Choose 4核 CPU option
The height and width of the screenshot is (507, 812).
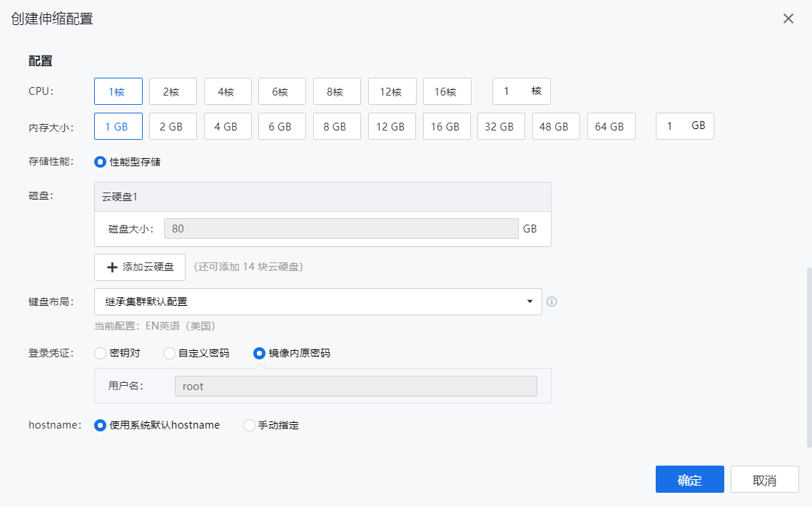click(x=228, y=91)
